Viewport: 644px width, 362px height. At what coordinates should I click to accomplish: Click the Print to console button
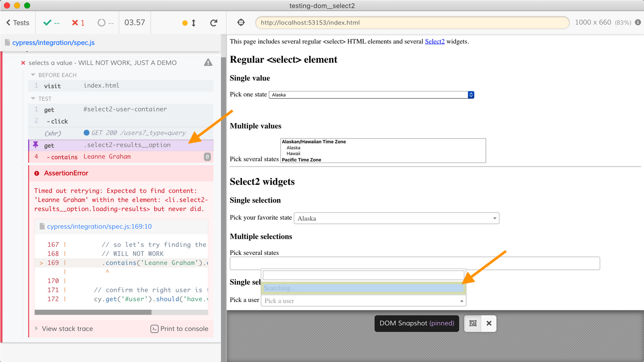pyautogui.click(x=180, y=329)
